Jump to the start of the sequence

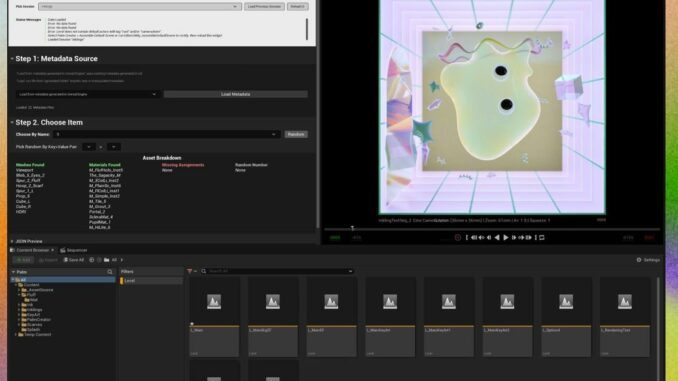(474, 237)
